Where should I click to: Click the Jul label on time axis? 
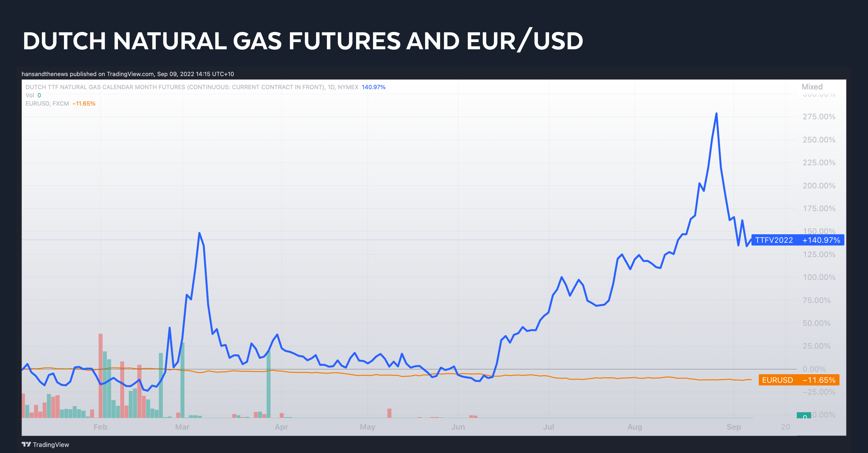[x=548, y=427]
